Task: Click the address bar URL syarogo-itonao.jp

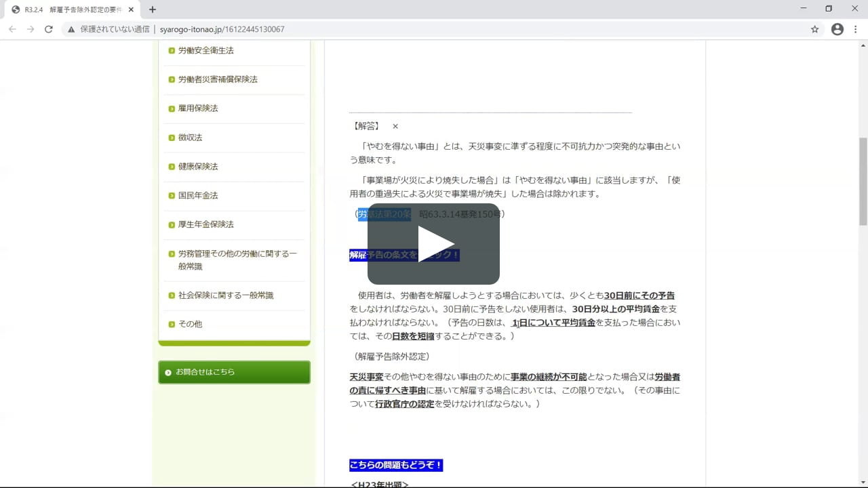Action: (222, 29)
